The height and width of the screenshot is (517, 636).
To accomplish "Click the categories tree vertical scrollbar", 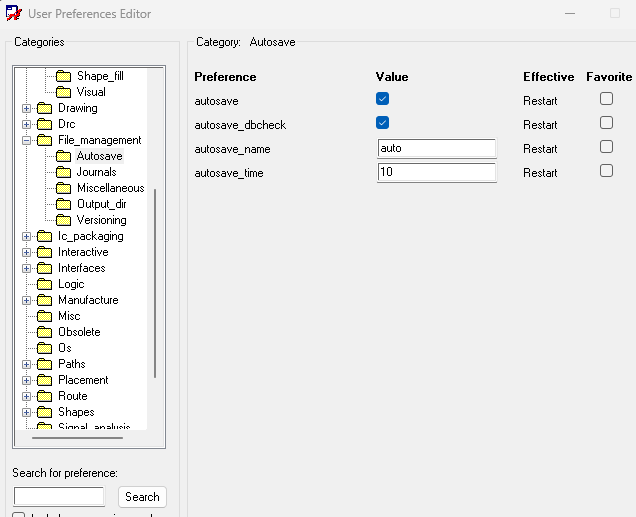I will point(155,283).
